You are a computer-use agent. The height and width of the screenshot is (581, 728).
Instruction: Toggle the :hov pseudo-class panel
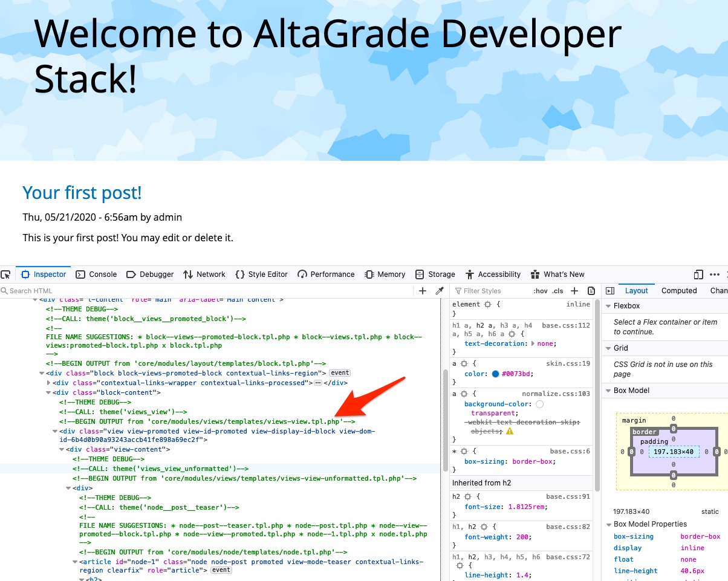click(540, 291)
